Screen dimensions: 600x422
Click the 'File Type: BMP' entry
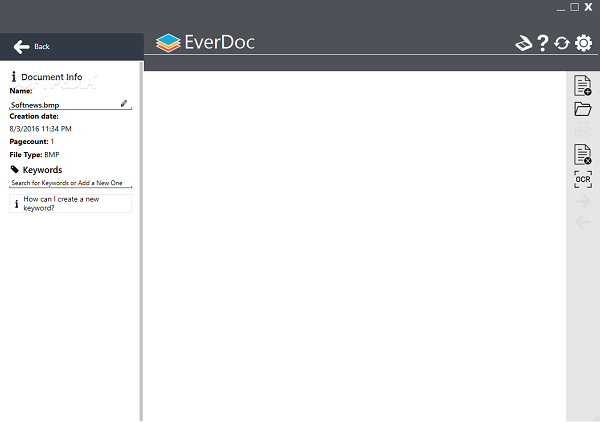34,155
